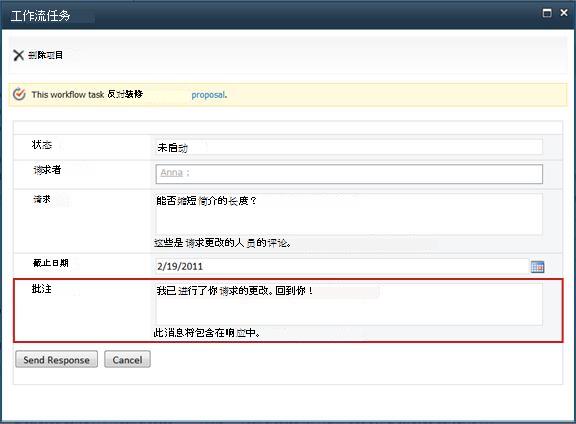The width and height of the screenshot is (576, 424).
Task: Click the Send Response button
Action: pyautogui.click(x=57, y=359)
